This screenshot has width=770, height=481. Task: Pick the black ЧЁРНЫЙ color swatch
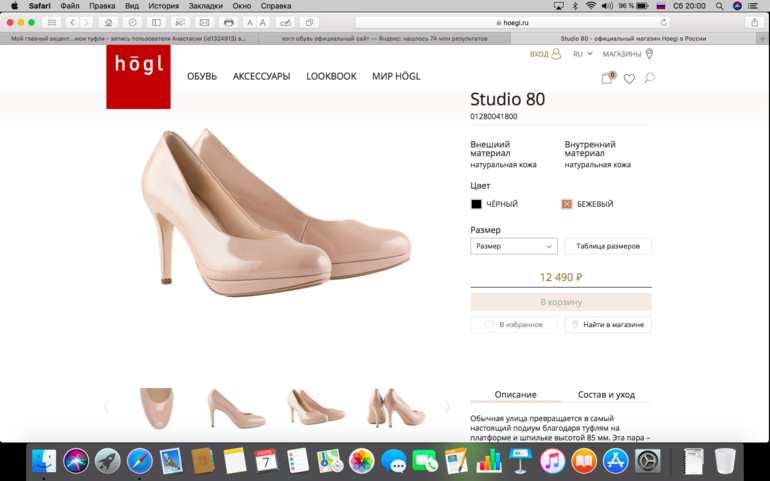pyautogui.click(x=477, y=204)
